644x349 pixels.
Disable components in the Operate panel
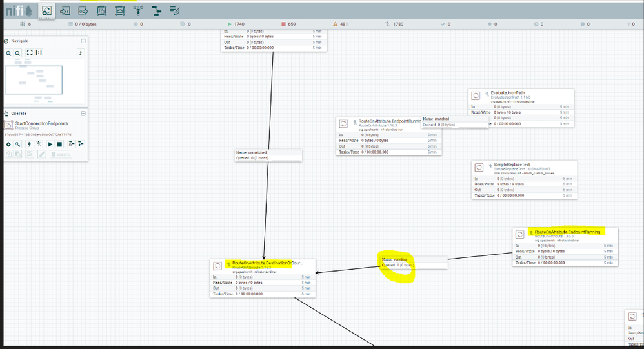39,144
